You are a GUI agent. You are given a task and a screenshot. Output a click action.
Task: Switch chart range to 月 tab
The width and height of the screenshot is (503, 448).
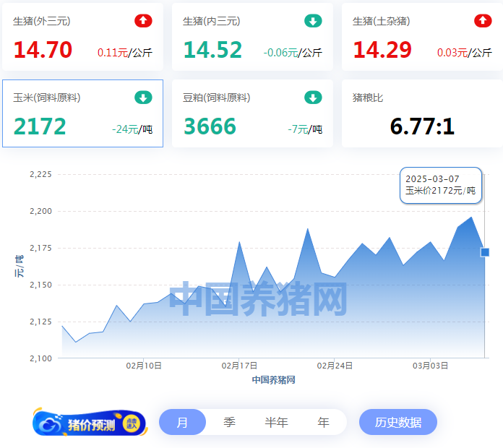pyautogui.click(x=182, y=422)
